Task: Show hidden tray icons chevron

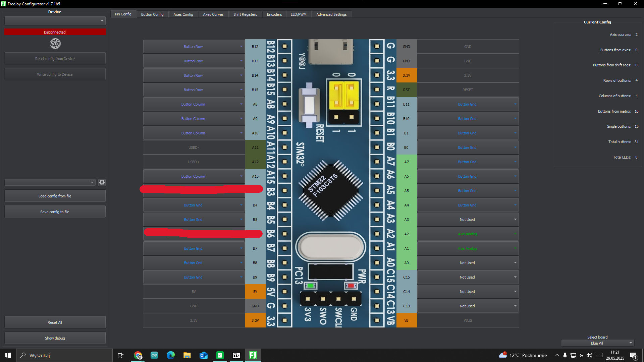Action: pos(557,355)
